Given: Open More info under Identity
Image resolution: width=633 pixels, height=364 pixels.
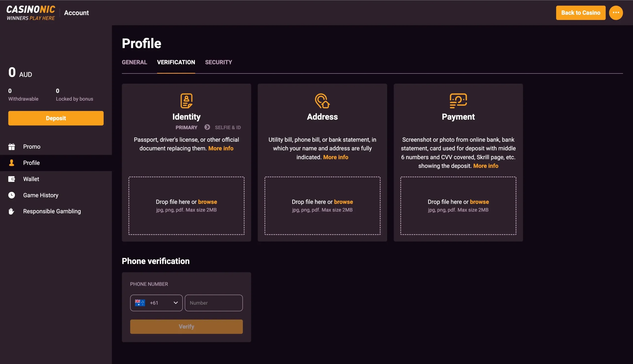Looking at the screenshot, I should (x=221, y=149).
